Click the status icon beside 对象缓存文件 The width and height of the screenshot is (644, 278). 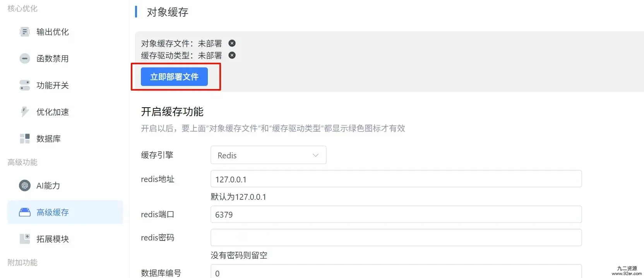click(x=232, y=43)
